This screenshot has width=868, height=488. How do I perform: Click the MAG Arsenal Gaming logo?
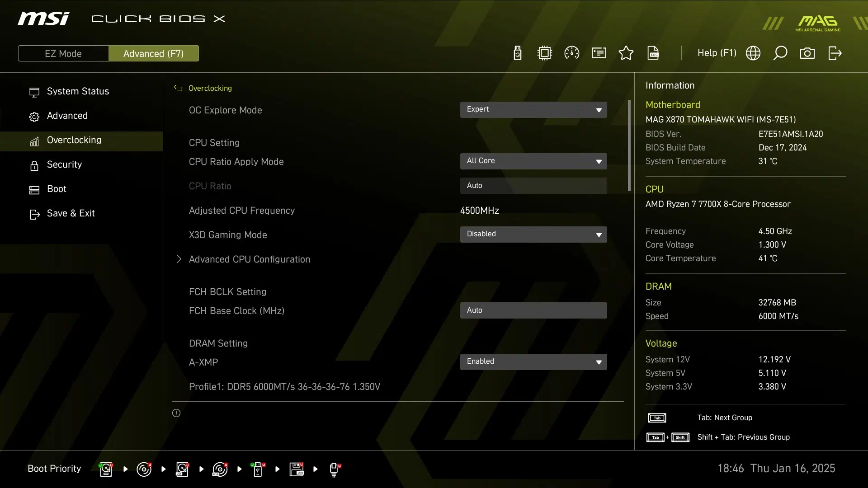[818, 23]
